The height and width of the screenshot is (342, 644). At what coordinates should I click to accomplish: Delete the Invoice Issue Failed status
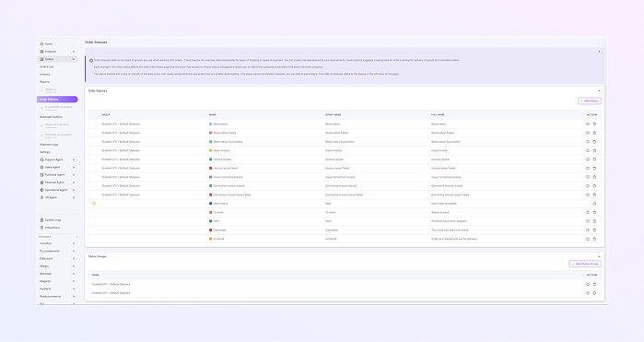click(x=594, y=168)
